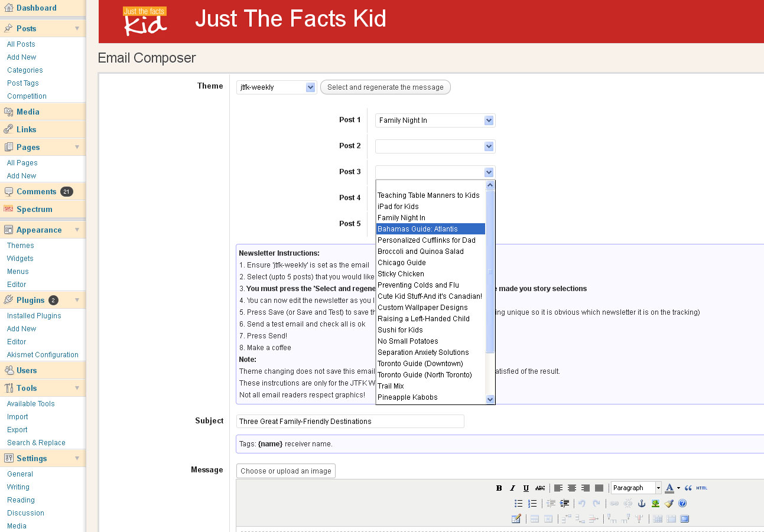The height and width of the screenshot is (532, 764).
Task: Open the Post 1 dropdown
Action: 435,120
